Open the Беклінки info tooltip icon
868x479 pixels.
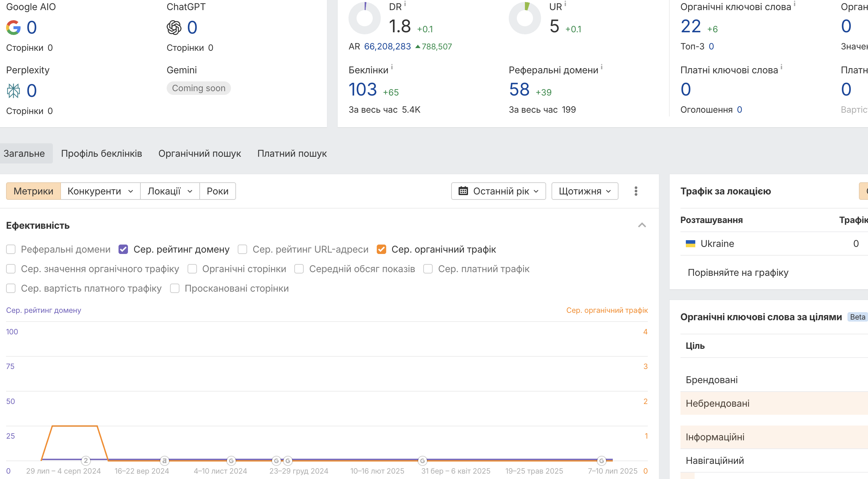(x=392, y=67)
